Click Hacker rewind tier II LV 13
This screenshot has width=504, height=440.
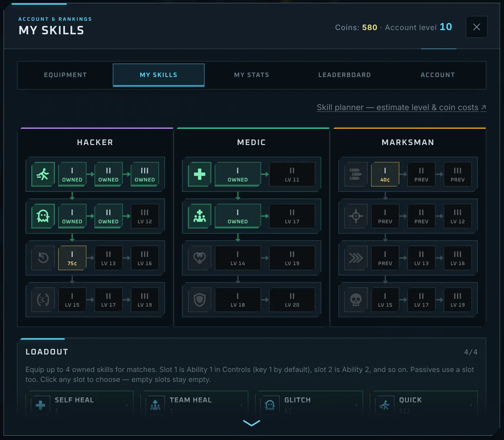tap(108, 258)
